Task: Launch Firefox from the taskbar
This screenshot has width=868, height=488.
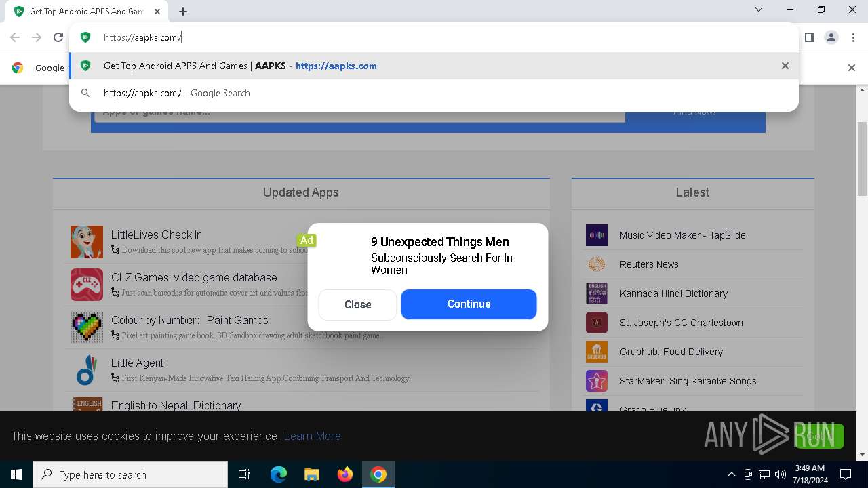Action: pyautogui.click(x=345, y=474)
